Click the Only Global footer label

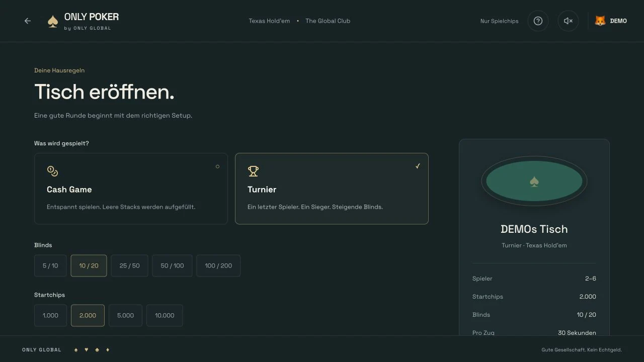pyautogui.click(x=42, y=349)
